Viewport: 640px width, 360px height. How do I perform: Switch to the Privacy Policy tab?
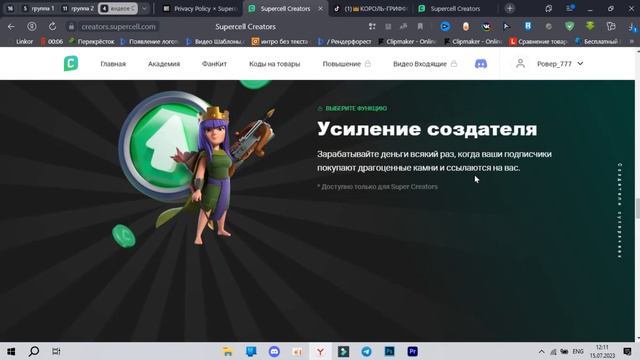(x=200, y=9)
